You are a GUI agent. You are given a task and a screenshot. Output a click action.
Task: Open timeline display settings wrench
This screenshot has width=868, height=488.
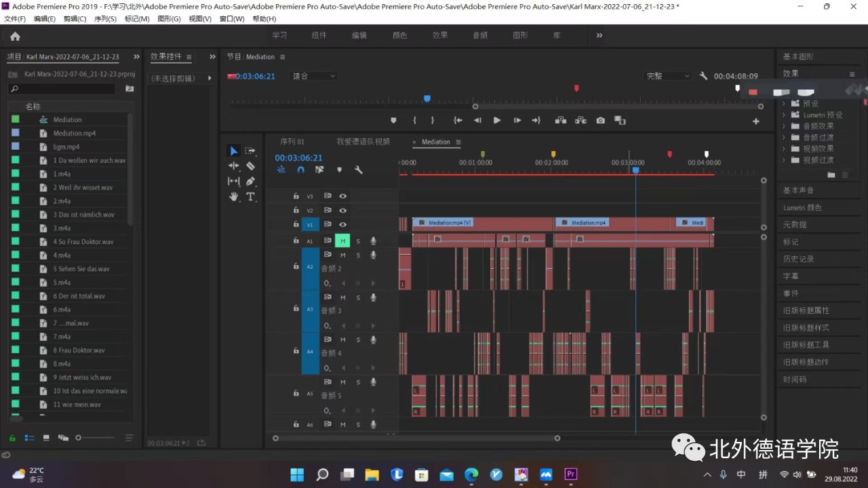[359, 170]
